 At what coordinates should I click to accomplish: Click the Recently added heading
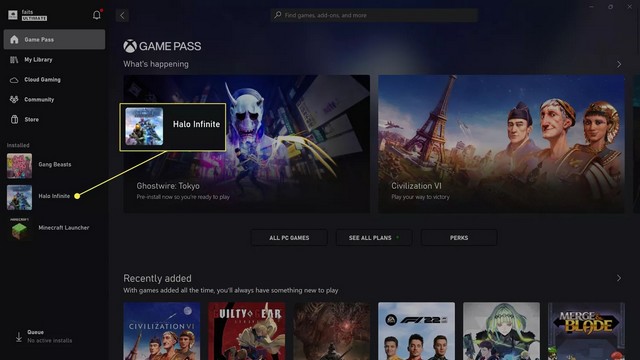point(157,278)
